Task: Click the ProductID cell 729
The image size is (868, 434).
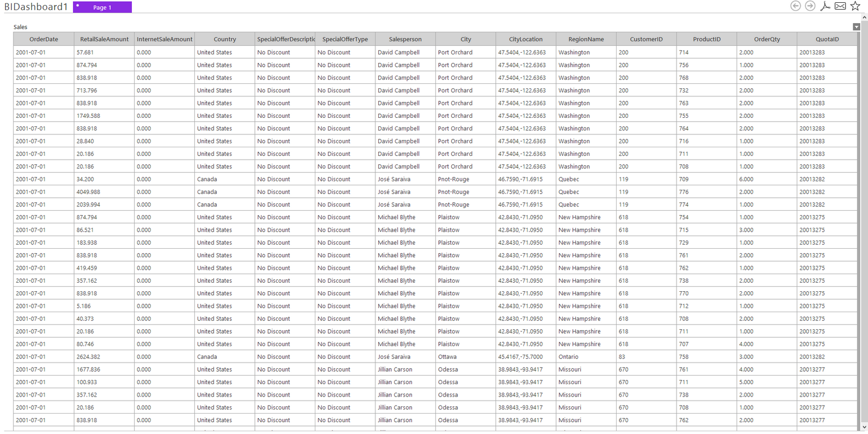Action: [x=707, y=242]
